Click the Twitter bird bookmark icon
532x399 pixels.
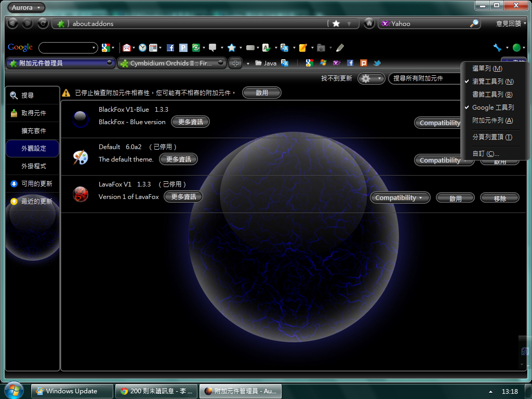click(377, 63)
